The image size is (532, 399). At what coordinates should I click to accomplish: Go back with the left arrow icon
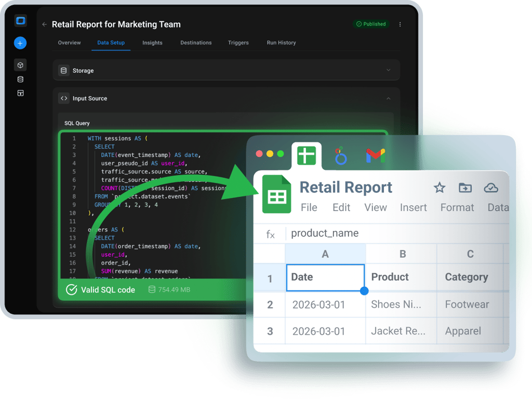pos(45,24)
